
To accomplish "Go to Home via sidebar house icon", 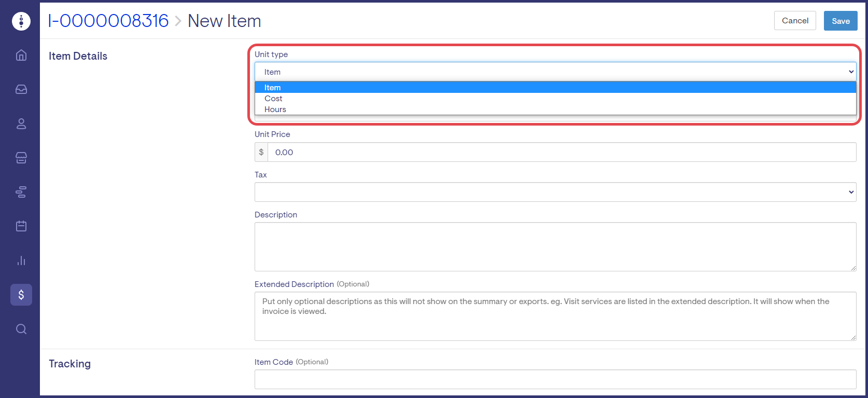I will coord(21,55).
